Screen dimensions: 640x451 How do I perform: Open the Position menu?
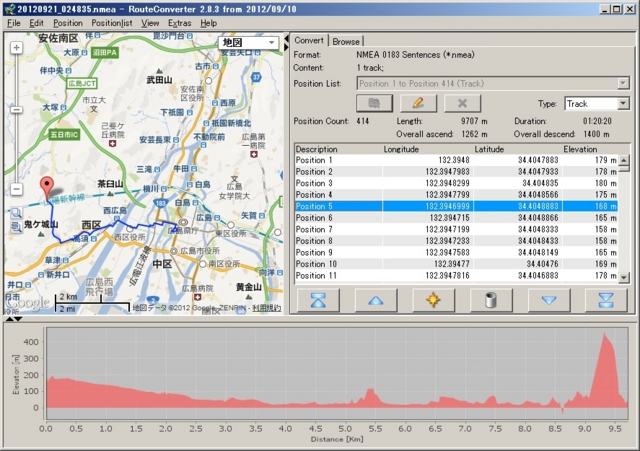tap(68, 23)
